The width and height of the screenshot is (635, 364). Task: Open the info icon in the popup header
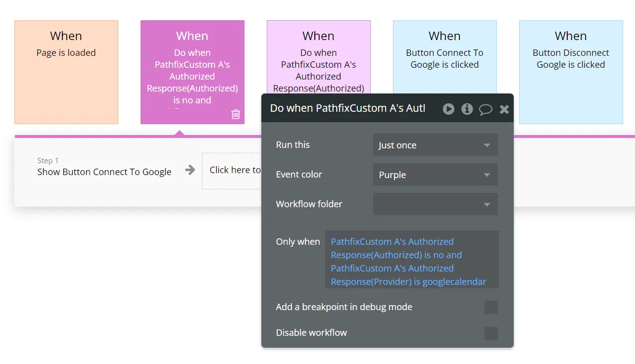click(x=467, y=109)
